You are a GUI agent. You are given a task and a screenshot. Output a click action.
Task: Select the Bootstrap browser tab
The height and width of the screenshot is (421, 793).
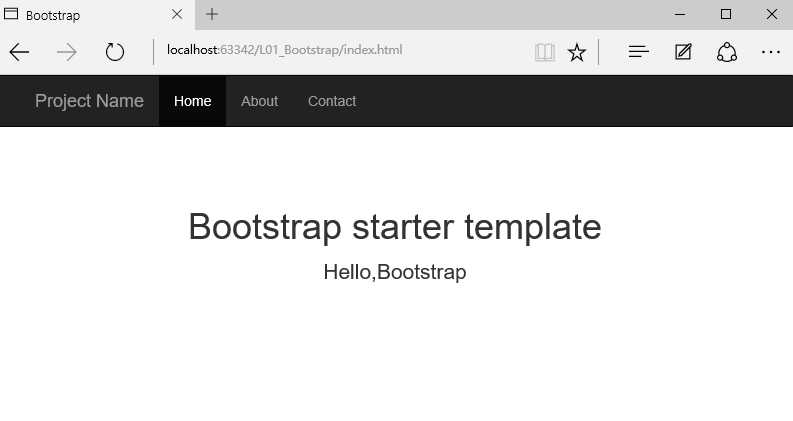pos(98,15)
